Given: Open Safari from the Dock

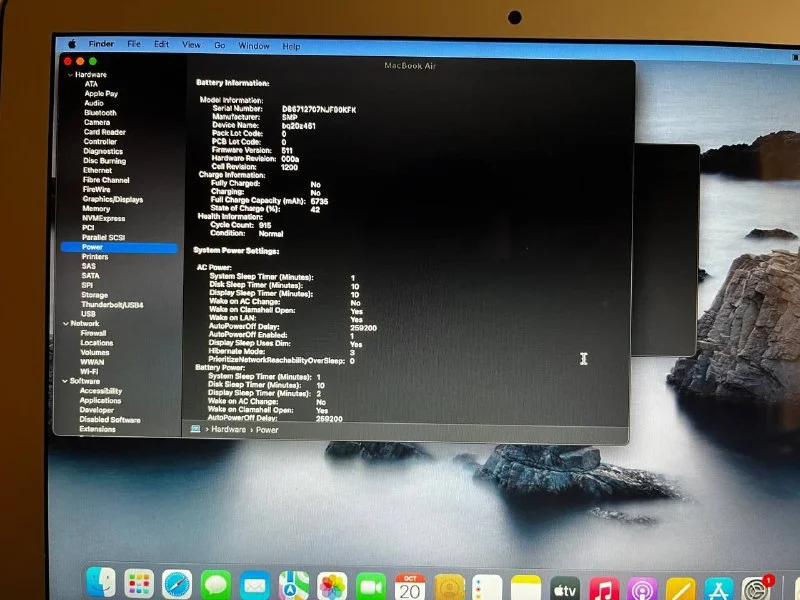Looking at the screenshot, I should tap(177, 585).
